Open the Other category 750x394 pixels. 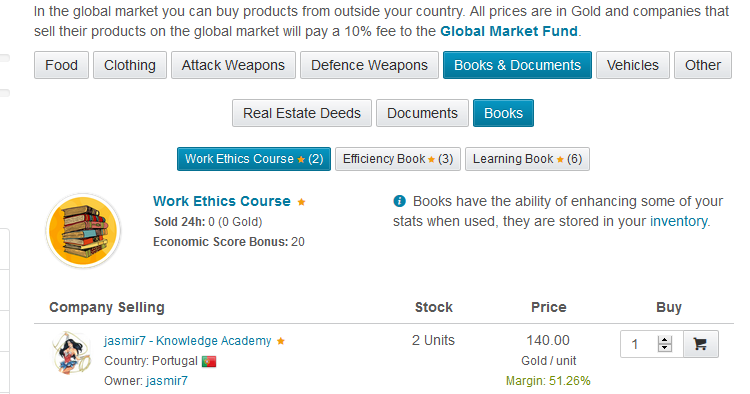point(703,65)
